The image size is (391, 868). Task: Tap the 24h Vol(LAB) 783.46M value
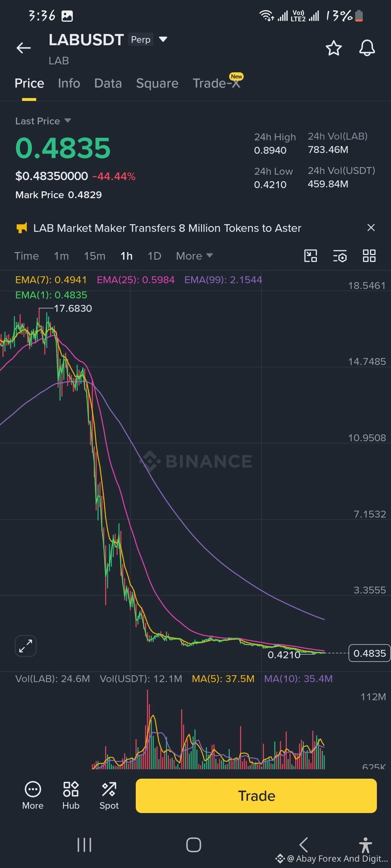click(328, 149)
